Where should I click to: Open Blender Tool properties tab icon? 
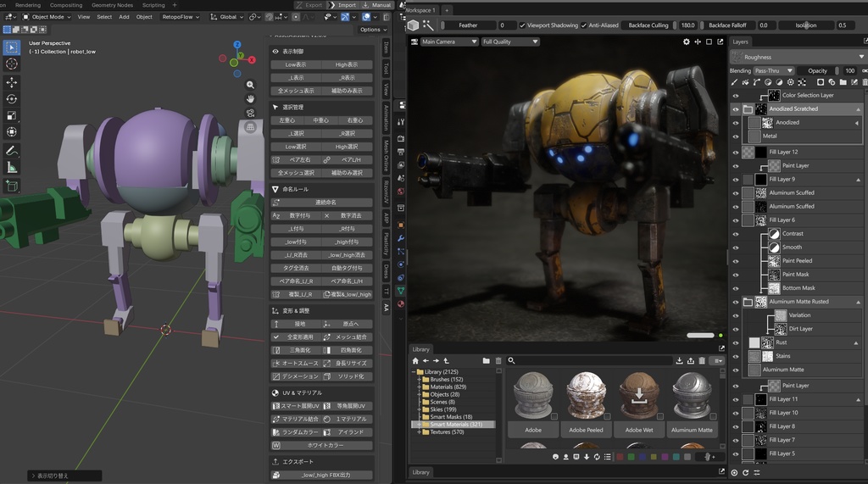(x=401, y=122)
